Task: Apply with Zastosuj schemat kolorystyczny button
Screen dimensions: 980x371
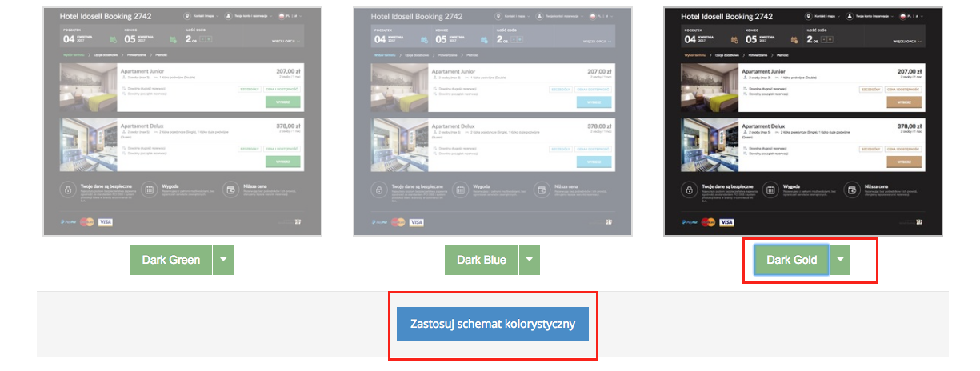Action: [493, 325]
